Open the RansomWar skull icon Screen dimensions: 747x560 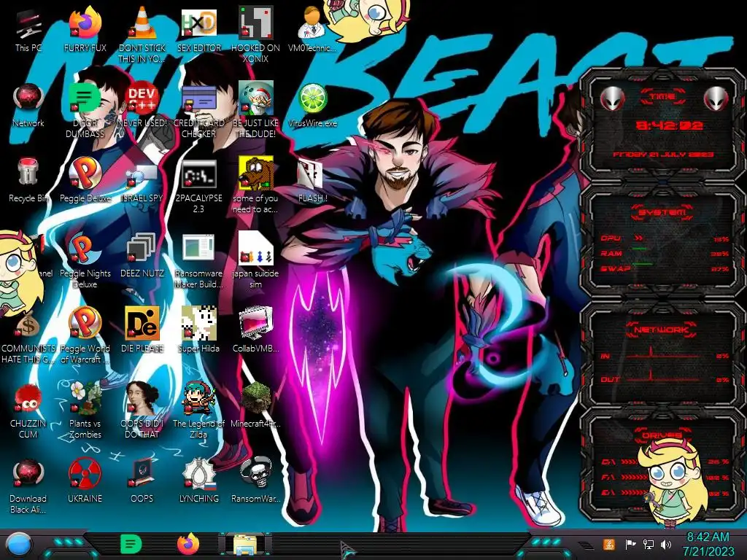[x=256, y=472]
